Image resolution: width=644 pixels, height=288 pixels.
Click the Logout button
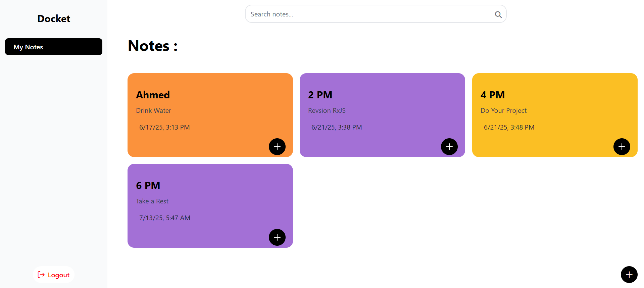54,275
